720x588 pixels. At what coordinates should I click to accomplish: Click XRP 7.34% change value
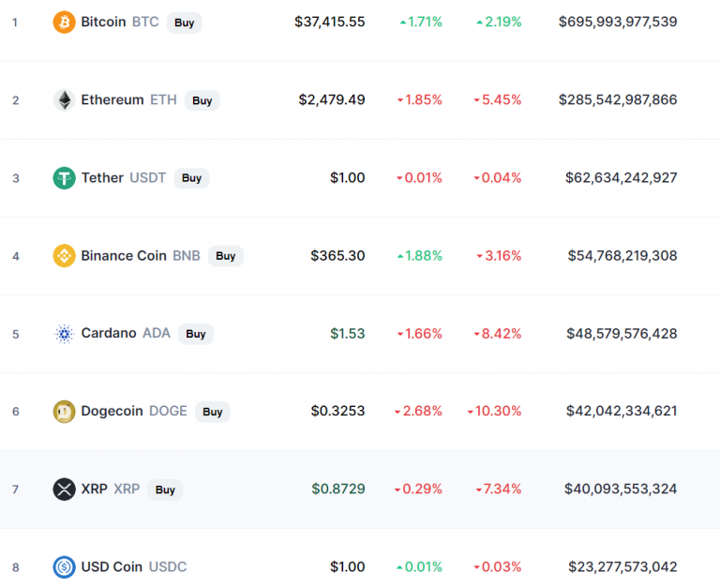pyautogui.click(x=499, y=489)
